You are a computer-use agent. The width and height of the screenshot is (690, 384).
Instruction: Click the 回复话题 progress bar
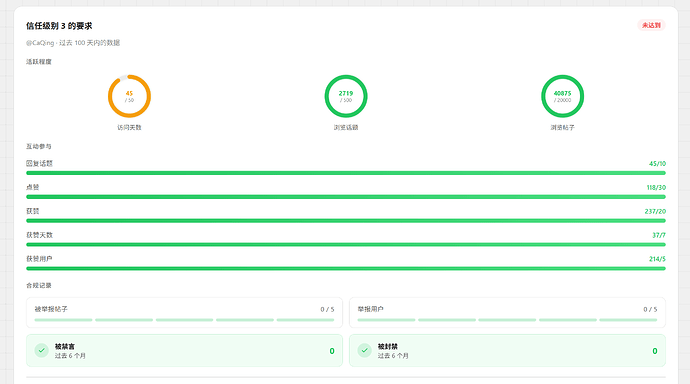point(346,173)
